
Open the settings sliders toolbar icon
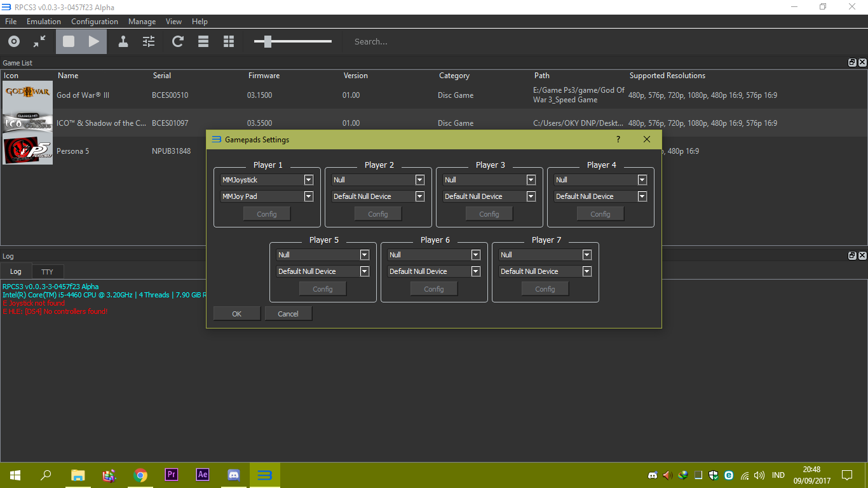tap(149, 41)
